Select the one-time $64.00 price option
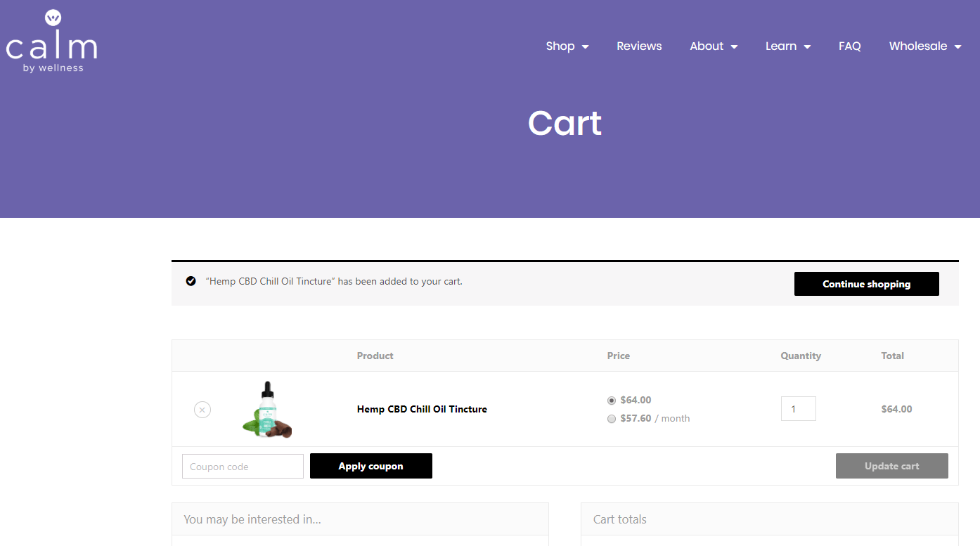980x546 pixels. click(612, 400)
